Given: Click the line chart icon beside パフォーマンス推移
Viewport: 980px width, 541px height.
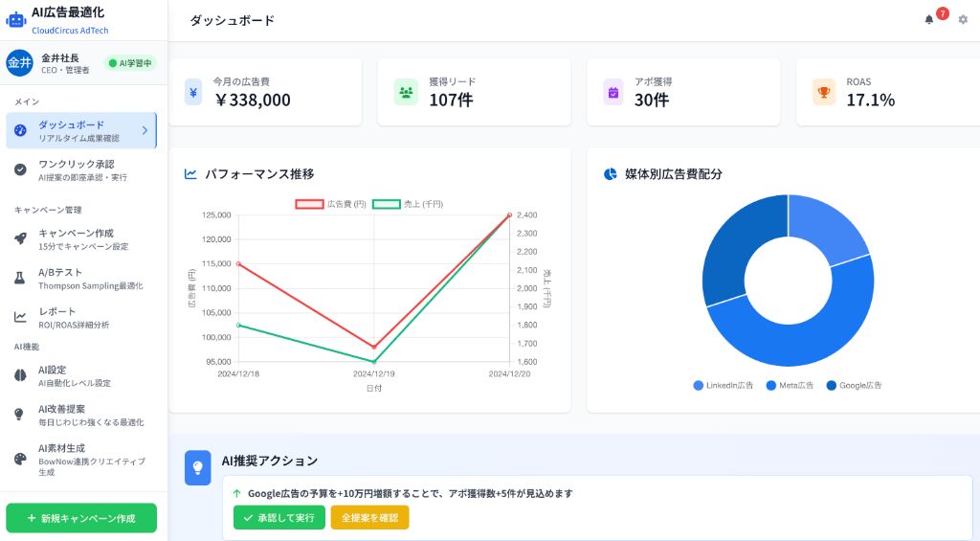Looking at the screenshot, I should (x=190, y=174).
